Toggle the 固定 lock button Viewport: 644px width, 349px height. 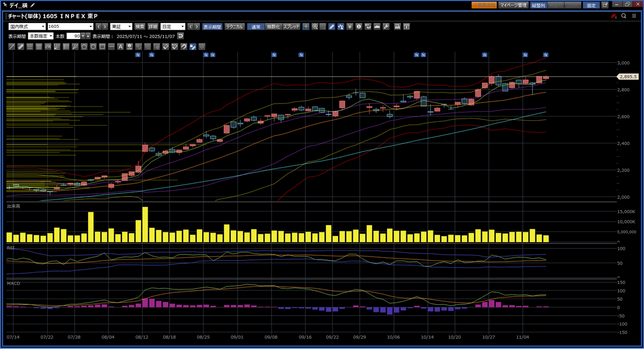click(591, 5)
